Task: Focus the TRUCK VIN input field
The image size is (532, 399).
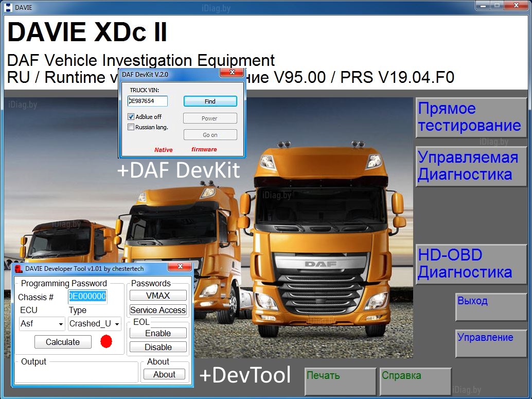Action: tap(148, 101)
